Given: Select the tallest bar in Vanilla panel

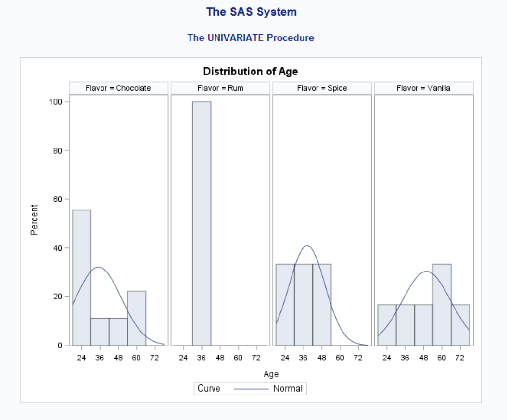Looking at the screenshot, I should [x=442, y=305].
